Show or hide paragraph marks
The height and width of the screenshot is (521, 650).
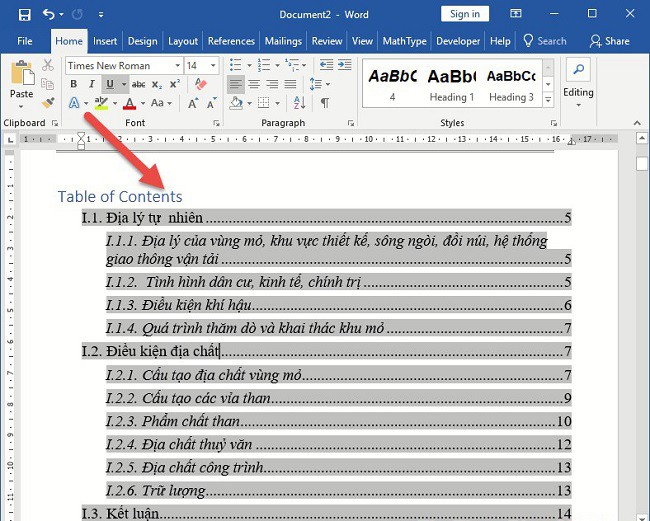point(325,103)
